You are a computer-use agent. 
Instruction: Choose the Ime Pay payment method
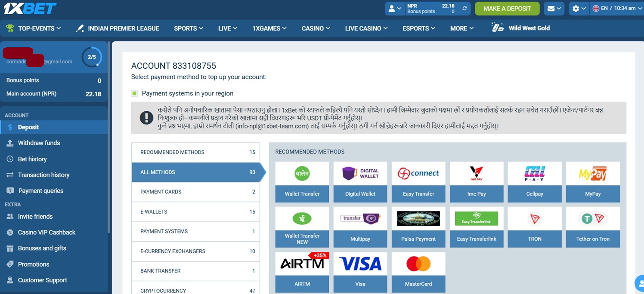[x=477, y=182]
